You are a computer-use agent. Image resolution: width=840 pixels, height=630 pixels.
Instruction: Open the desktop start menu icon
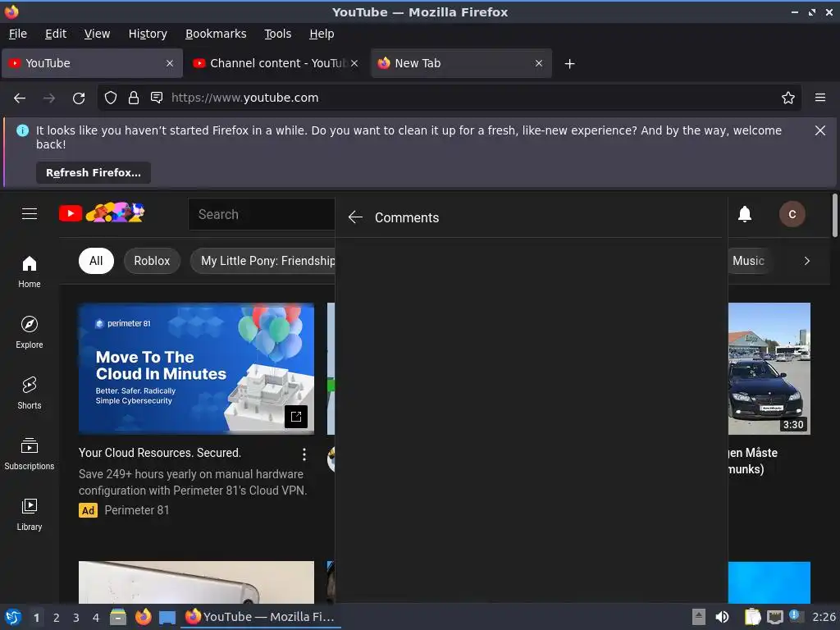coord(13,617)
